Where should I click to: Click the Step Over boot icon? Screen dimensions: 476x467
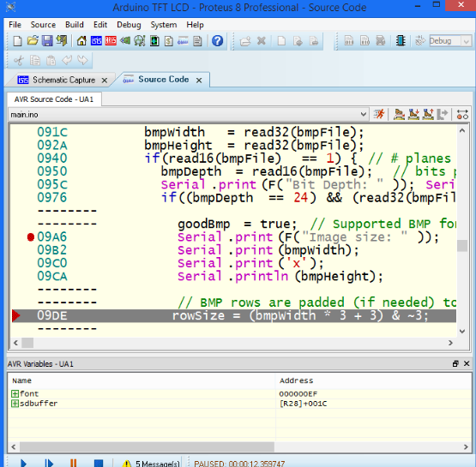399,114
